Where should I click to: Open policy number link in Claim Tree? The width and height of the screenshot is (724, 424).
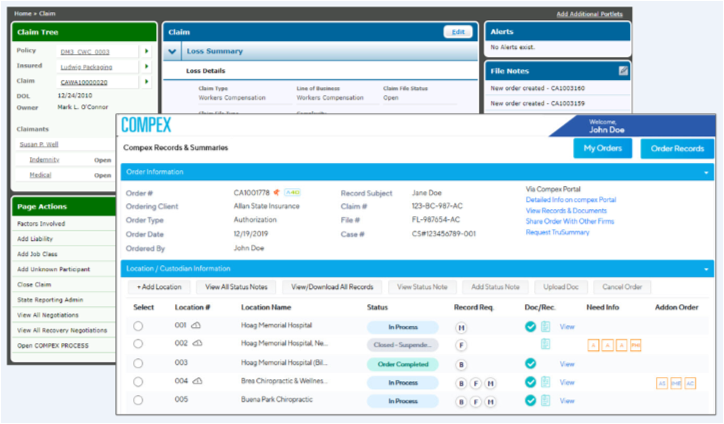(85, 52)
